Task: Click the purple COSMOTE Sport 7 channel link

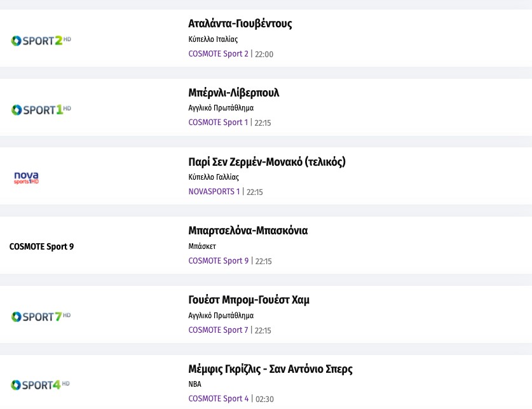Action: tap(219, 330)
